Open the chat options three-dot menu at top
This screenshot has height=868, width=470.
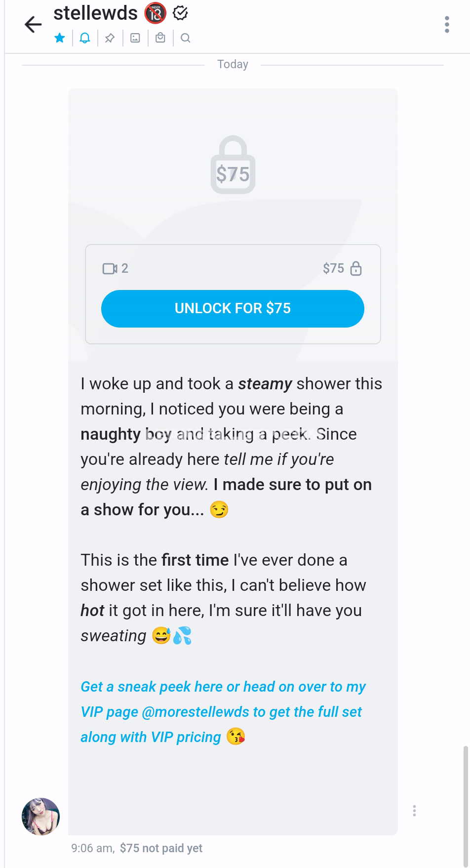pyautogui.click(x=447, y=24)
